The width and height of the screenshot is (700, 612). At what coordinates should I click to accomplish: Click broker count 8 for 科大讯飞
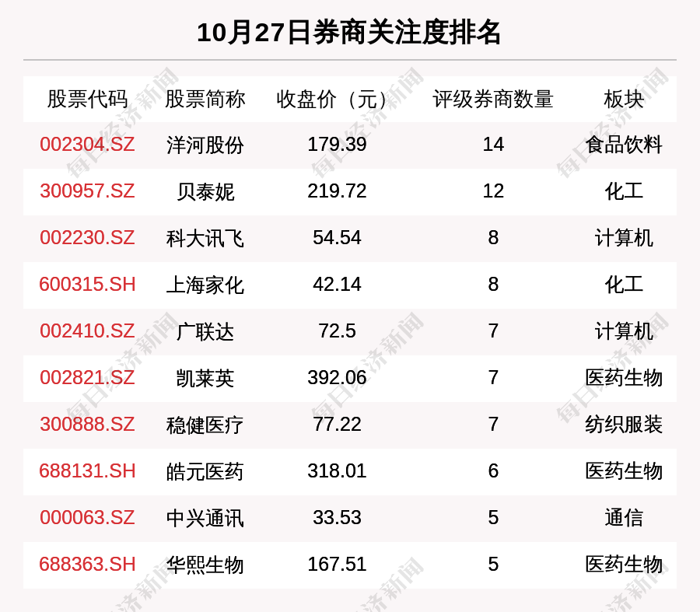493,237
